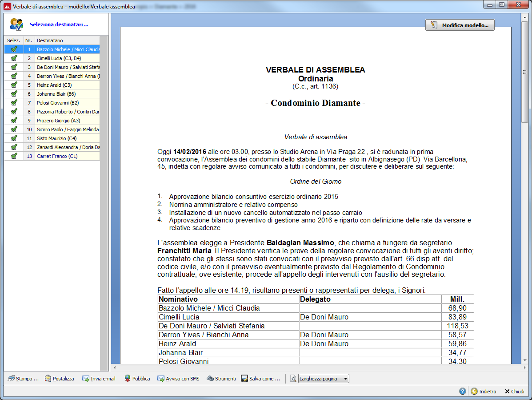
Task: Go back with Indietro button
Action: pos(484,391)
